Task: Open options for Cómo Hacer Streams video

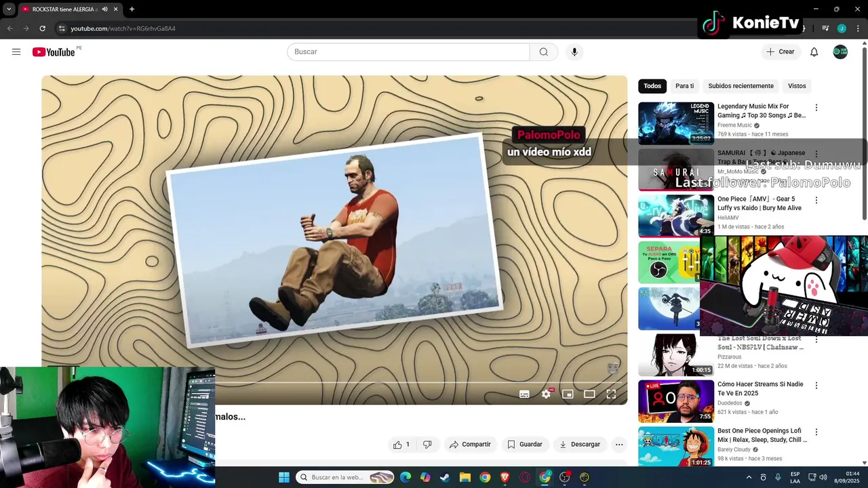Action: (x=816, y=386)
